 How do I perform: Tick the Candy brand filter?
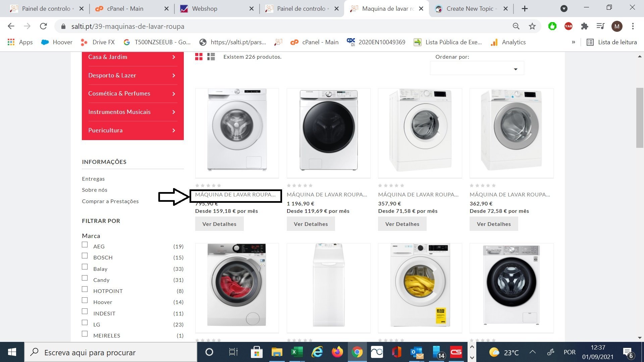click(x=85, y=278)
